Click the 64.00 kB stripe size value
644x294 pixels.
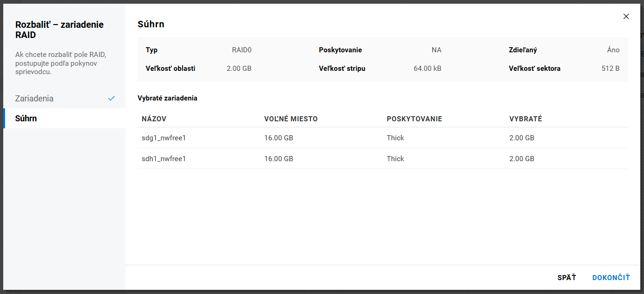click(427, 69)
